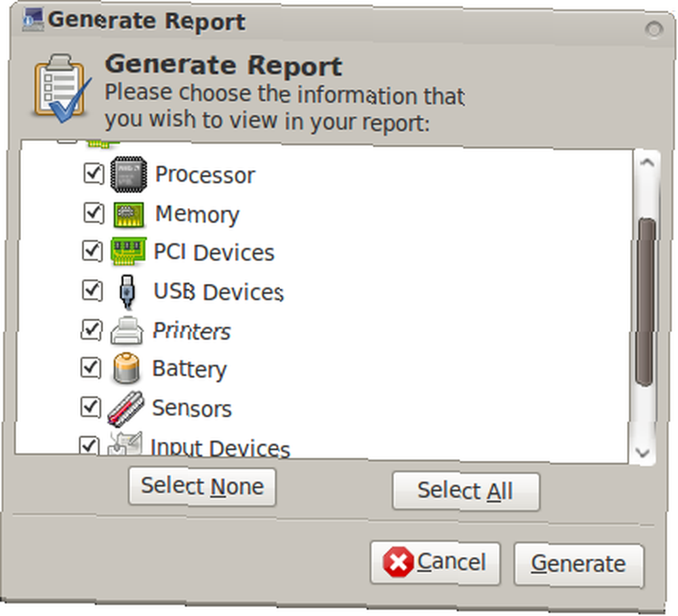Click the Processor chip icon
This screenshot has height=616, width=678.
tap(128, 174)
